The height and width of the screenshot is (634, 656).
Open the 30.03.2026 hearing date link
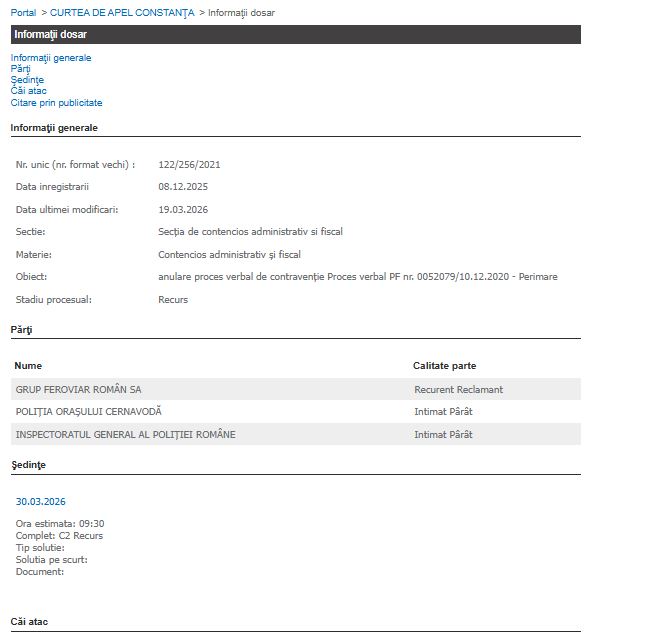pyautogui.click(x=41, y=502)
